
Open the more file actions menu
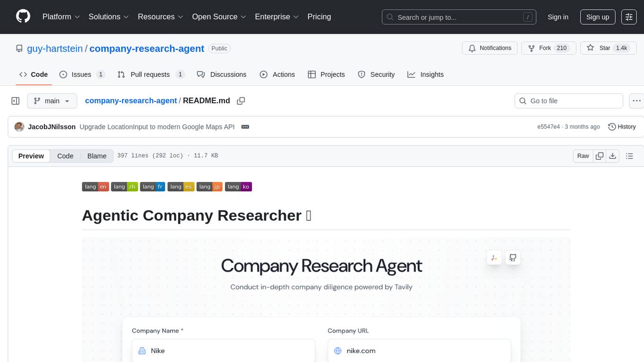click(x=636, y=101)
